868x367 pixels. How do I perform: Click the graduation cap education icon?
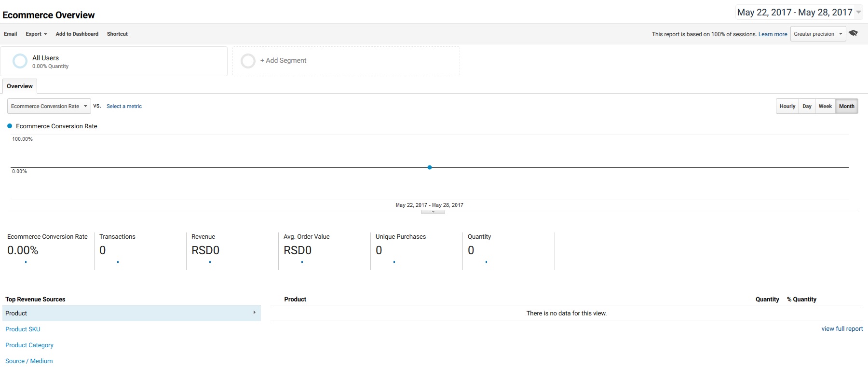(x=853, y=33)
